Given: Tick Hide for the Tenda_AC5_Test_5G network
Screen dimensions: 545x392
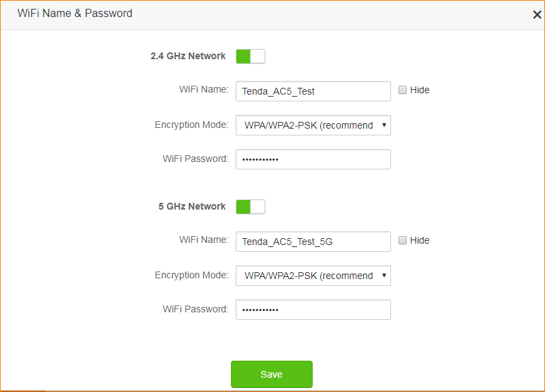Looking at the screenshot, I should [403, 240].
